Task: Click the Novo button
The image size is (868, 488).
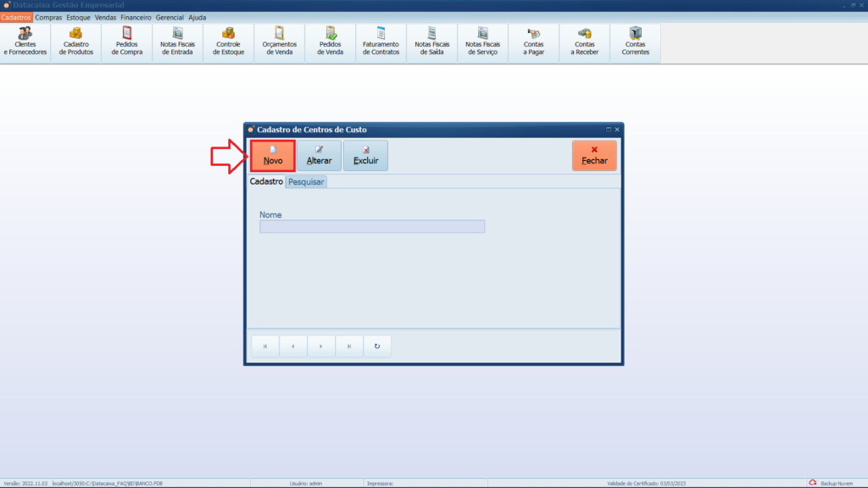Action: coord(273,156)
